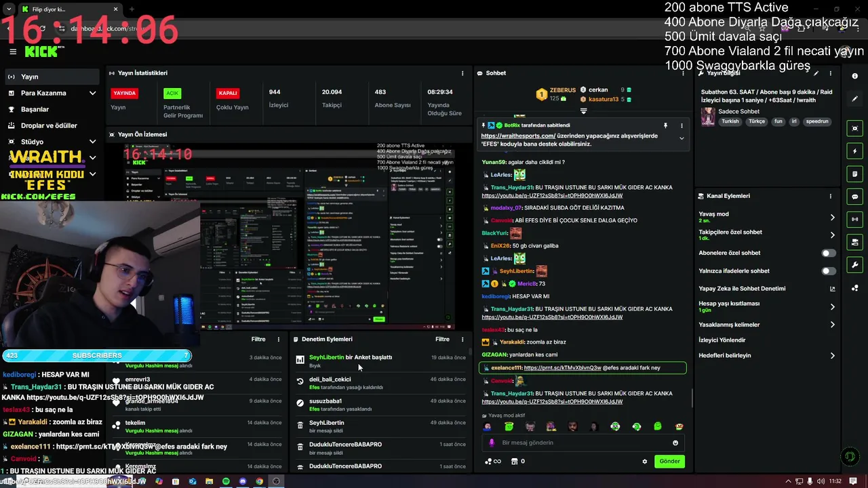This screenshot has height=488, width=868.
Task: Select the speedrun tag chip
Action: pyautogui.click(x=818, y=121)
